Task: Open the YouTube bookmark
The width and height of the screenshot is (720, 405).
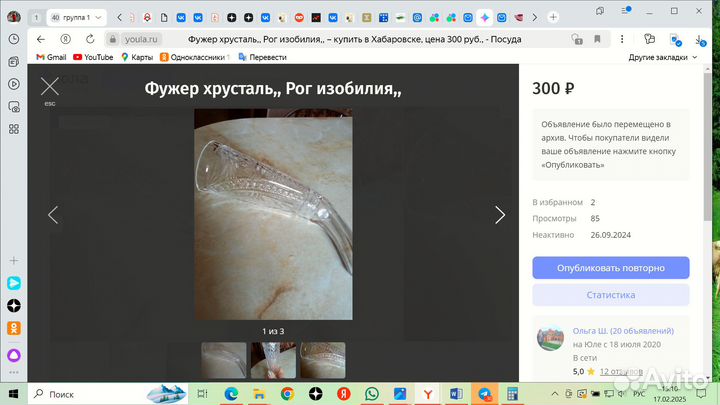Action: coord(93,57)
